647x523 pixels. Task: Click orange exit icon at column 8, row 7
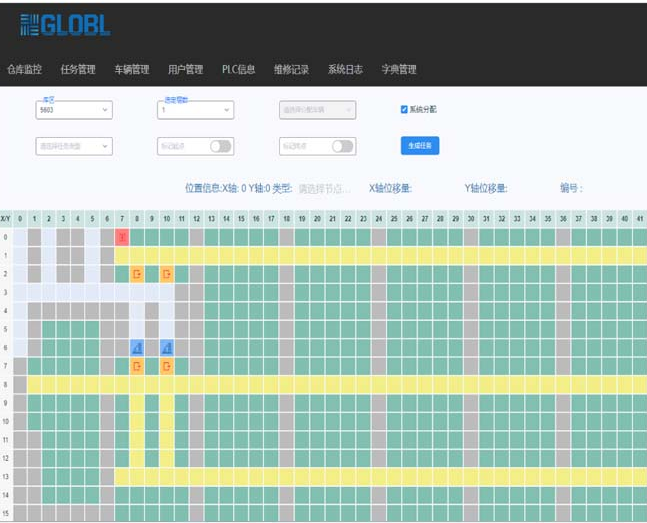137,366
